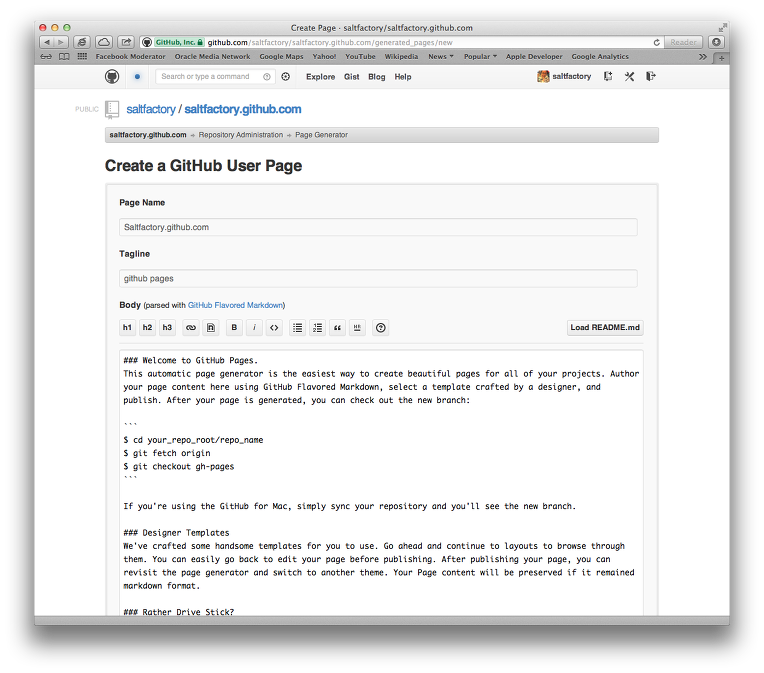Open the saltfactory user profile
The height and width of the screenshot is (673, 764).
point(564,77)
